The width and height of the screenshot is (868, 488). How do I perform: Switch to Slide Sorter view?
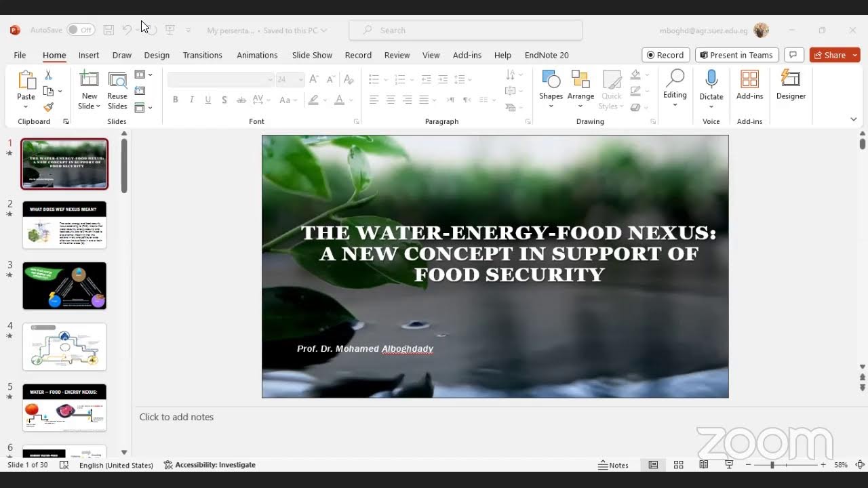pos(678,465)
